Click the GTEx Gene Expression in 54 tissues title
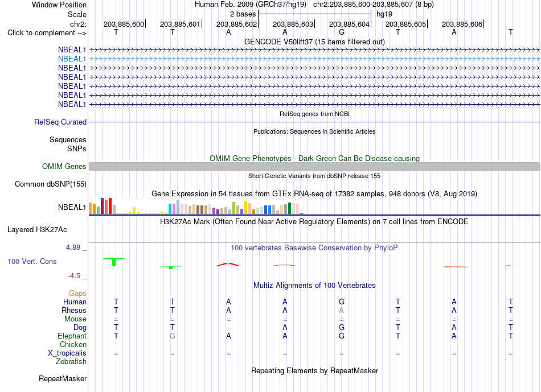Screen dimensions: 541x392 coord(314,194)
